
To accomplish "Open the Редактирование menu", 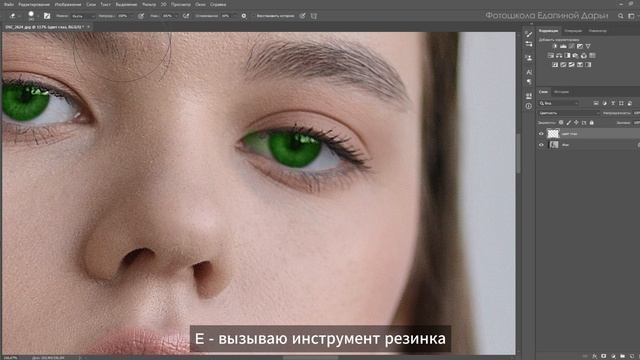I will coord(34,4).
